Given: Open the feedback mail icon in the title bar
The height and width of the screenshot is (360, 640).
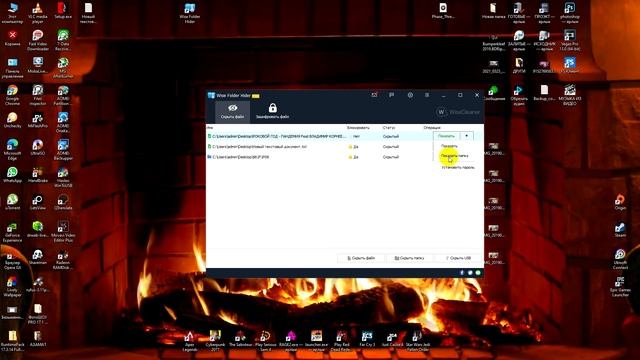Looking at the screenshot, I should [x=374, y=95].
